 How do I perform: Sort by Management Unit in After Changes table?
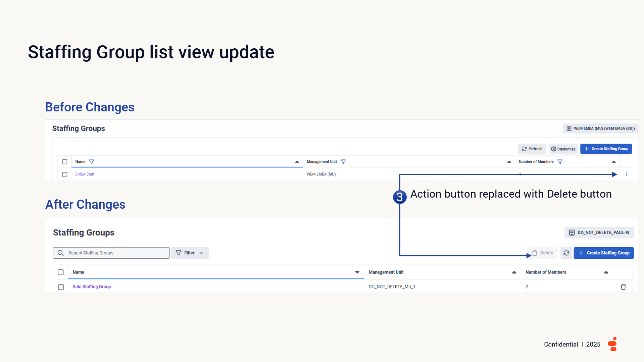514,272
